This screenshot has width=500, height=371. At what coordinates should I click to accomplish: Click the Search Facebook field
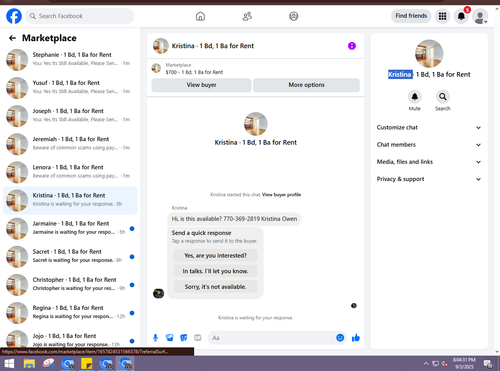80,16
